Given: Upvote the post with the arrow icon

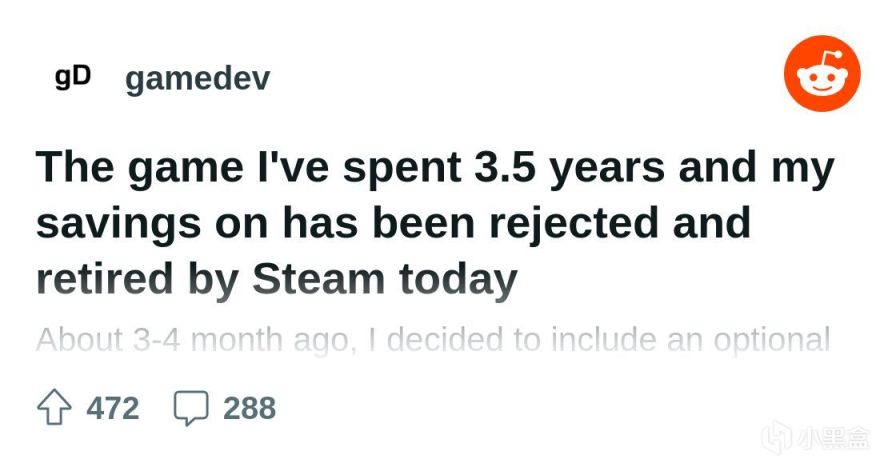Looking at the screenshot, I should (54, 407).
